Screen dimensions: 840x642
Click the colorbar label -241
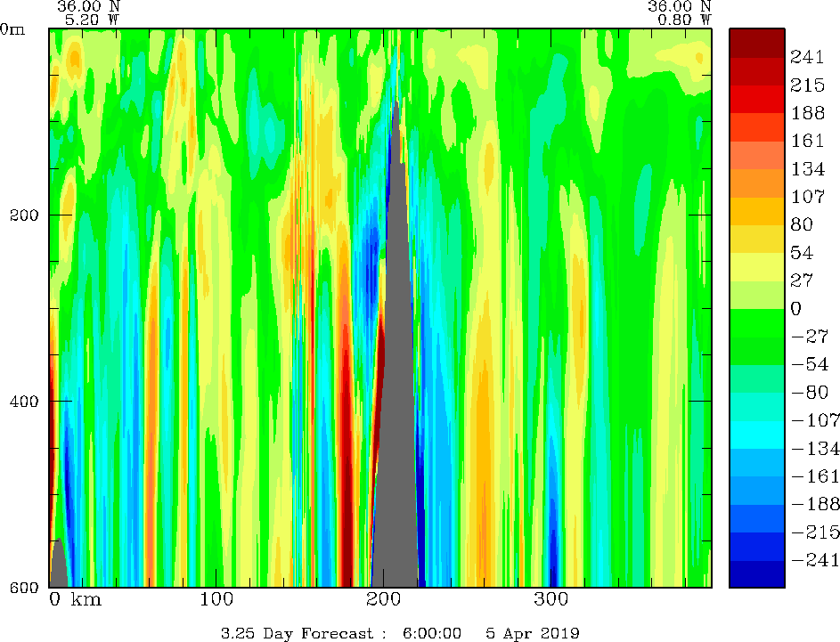coord(815,559)
